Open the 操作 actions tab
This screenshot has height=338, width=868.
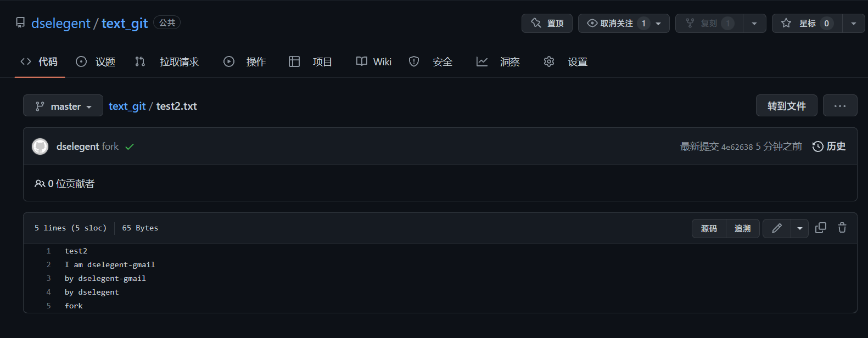coord(245,61)
